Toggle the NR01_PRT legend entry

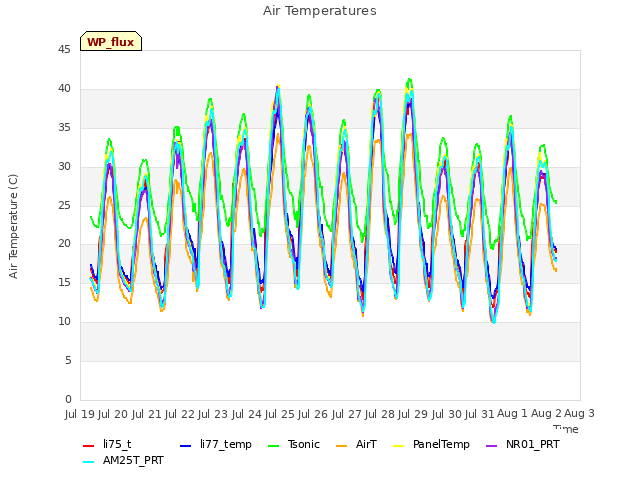[x=523, y=444]
